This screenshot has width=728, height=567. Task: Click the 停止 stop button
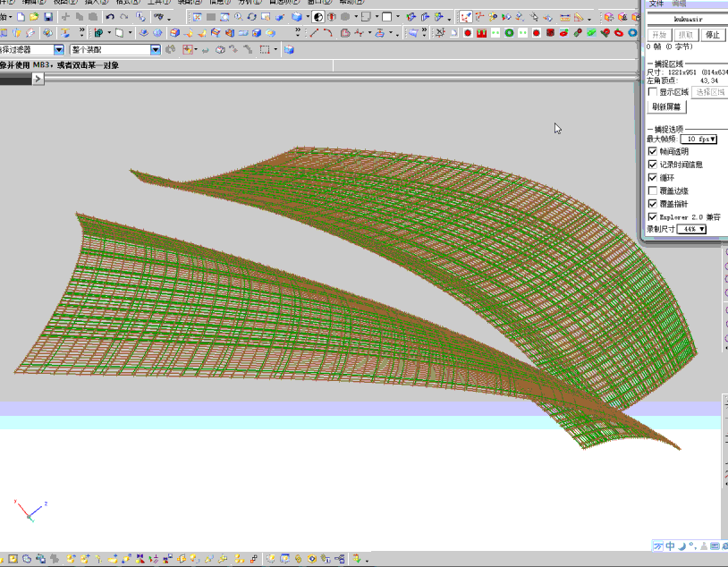tap(713, 35)
